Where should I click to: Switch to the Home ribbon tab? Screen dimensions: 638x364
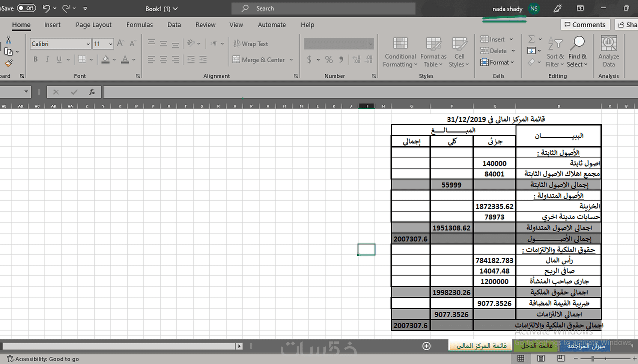(21, 25)
